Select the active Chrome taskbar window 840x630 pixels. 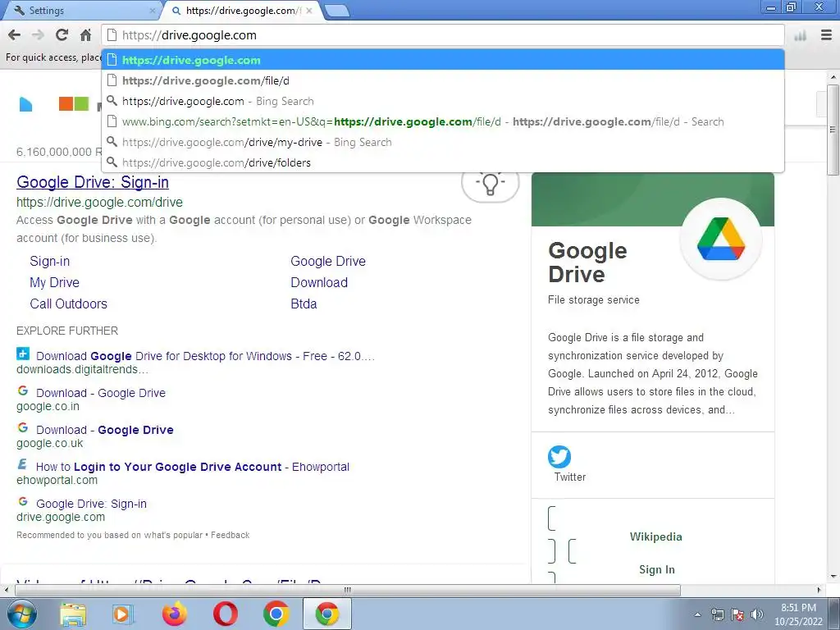pos(327,614)
